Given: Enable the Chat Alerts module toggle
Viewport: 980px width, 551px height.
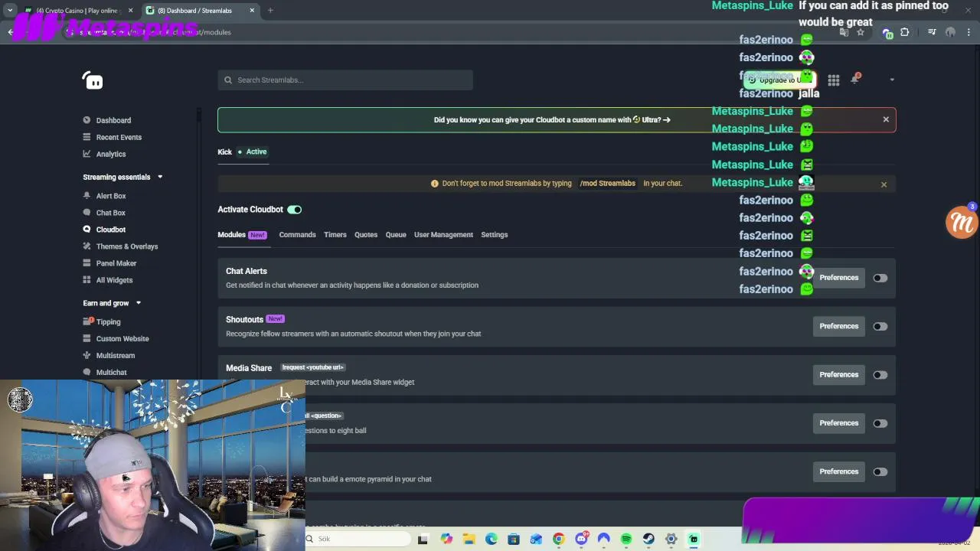Looking at the screenshot, I should [880, 278].
